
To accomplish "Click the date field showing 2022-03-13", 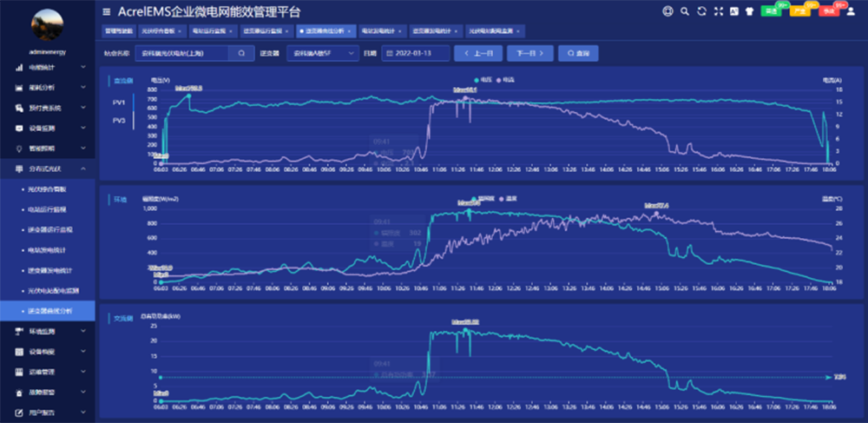I will (x=416, y=53).
